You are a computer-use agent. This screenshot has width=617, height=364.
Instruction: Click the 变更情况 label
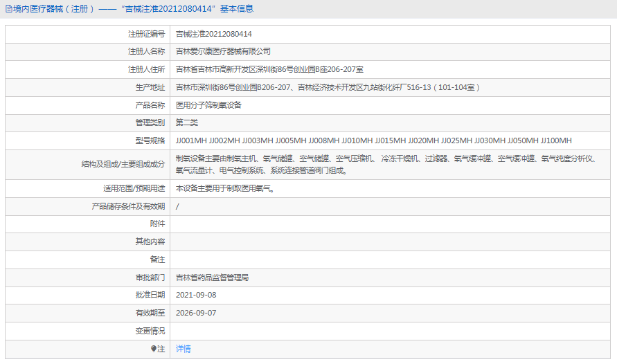[x=150, y=331]
